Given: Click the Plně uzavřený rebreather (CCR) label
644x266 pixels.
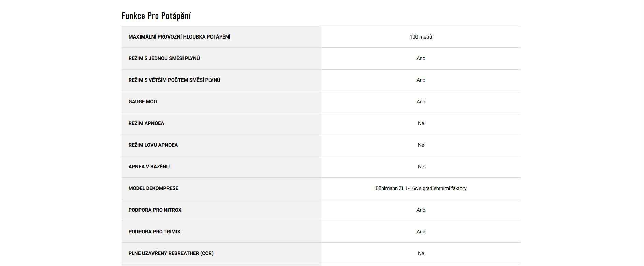Looking at the screenshot, I should [x=171, y=253].
